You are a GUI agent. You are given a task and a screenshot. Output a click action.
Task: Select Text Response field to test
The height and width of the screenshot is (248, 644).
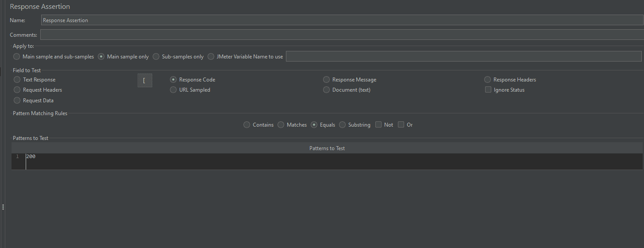[x=17, y=80]
